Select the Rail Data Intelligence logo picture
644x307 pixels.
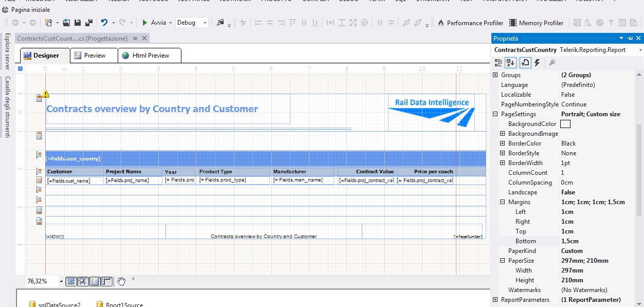pyautogui.click(x=431, y=112)
